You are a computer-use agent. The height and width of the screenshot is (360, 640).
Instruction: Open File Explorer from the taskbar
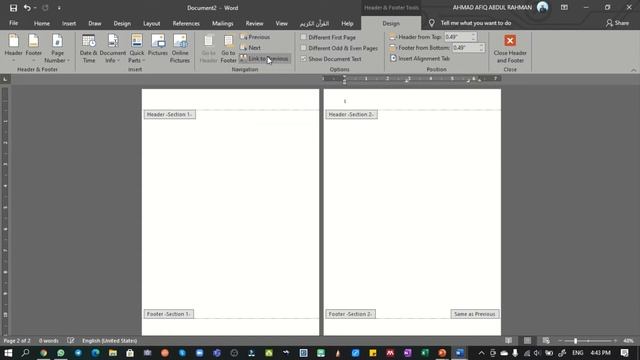point(113,353)
